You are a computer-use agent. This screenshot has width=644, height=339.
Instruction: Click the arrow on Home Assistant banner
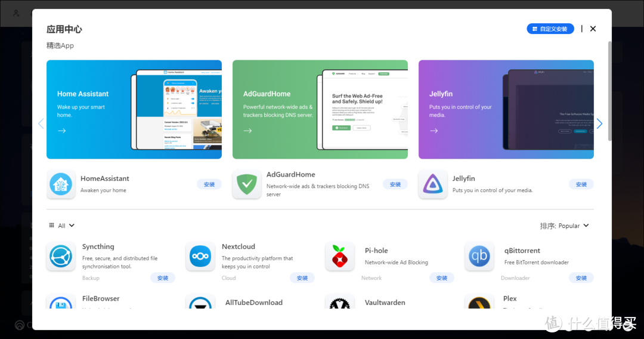coord(61,131)
